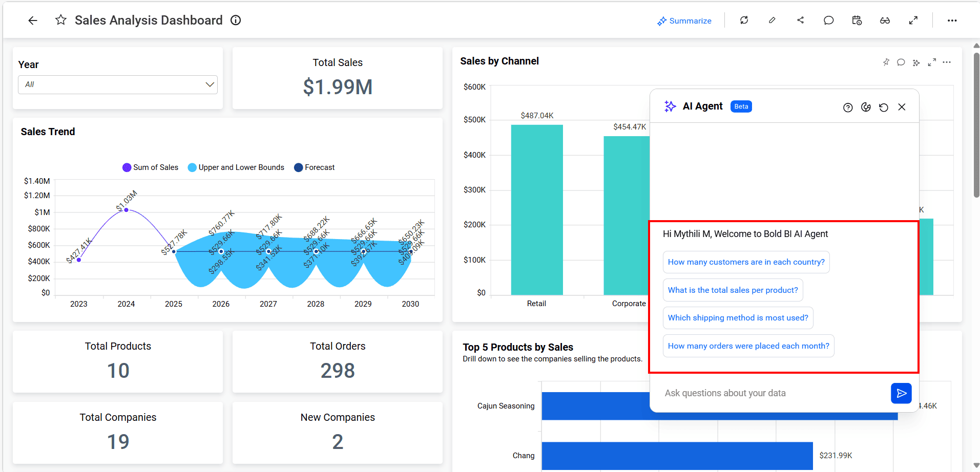
Task: Open the AI Agent help icon
Action: [848, 108]
